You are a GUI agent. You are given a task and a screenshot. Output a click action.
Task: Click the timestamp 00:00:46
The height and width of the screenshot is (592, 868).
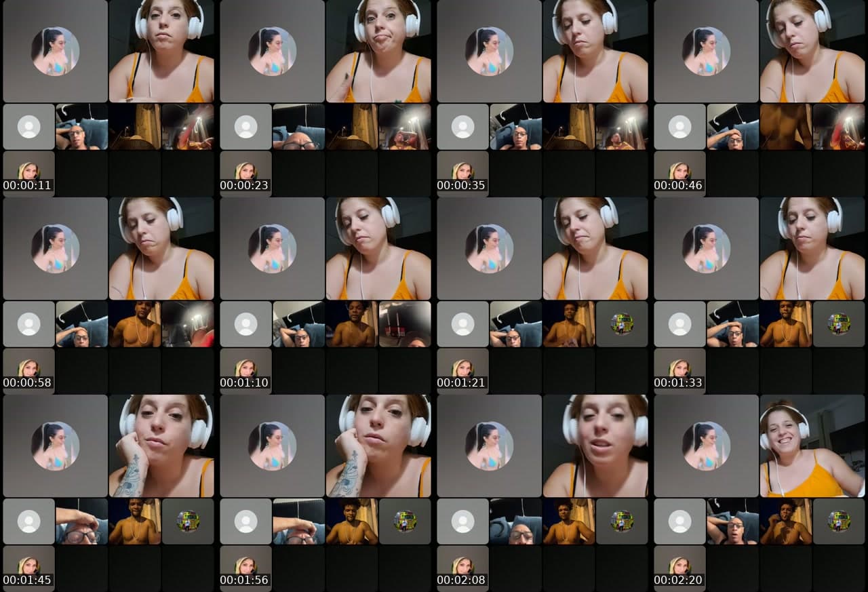678,185
